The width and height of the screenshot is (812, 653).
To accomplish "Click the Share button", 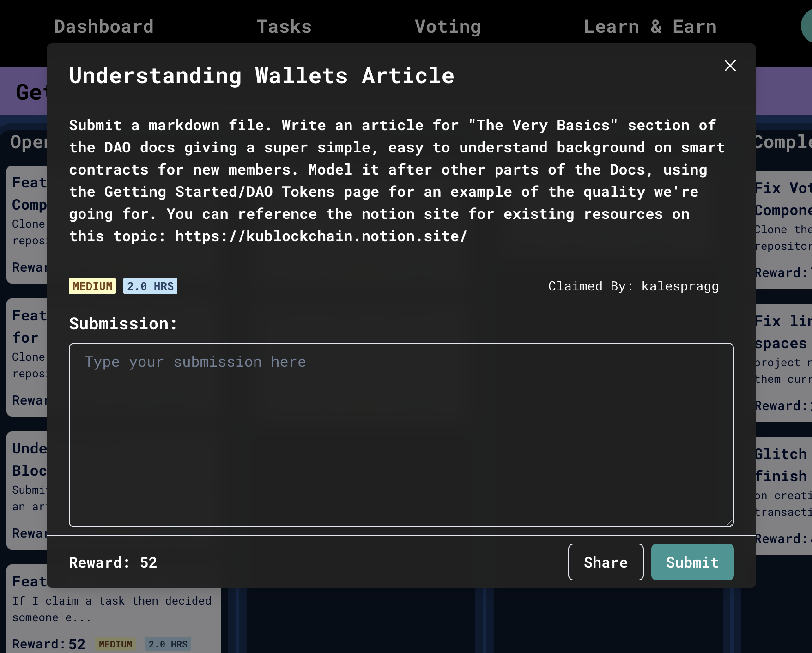I will [606, 562].
